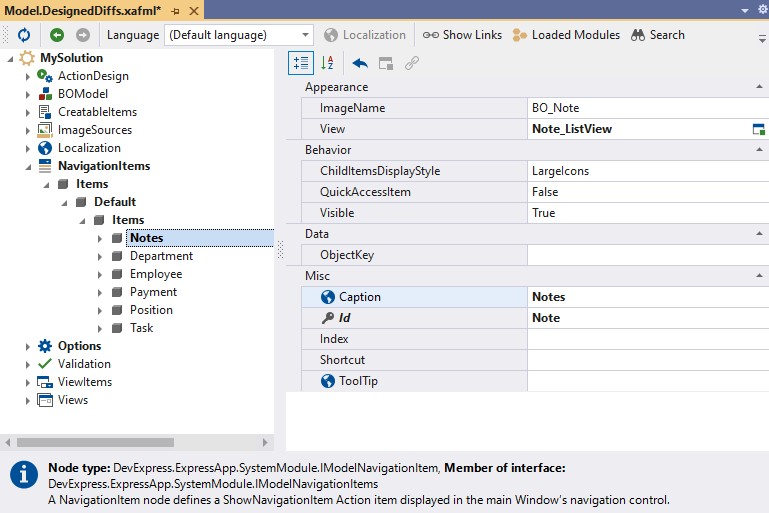Screen dimensions: 769x513
Task: Open Loaded Modules
Action: tap(566, 35)
